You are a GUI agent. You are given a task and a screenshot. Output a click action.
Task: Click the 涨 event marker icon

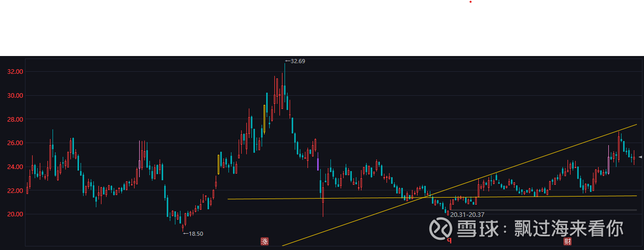coord(264,241)
